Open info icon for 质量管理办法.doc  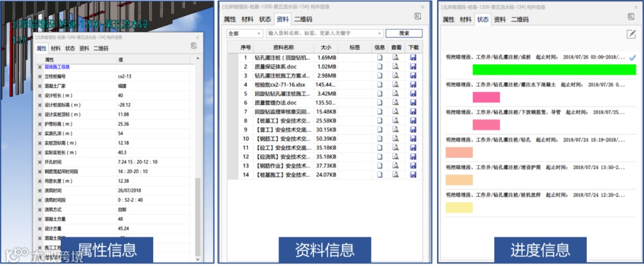[379, 102]
